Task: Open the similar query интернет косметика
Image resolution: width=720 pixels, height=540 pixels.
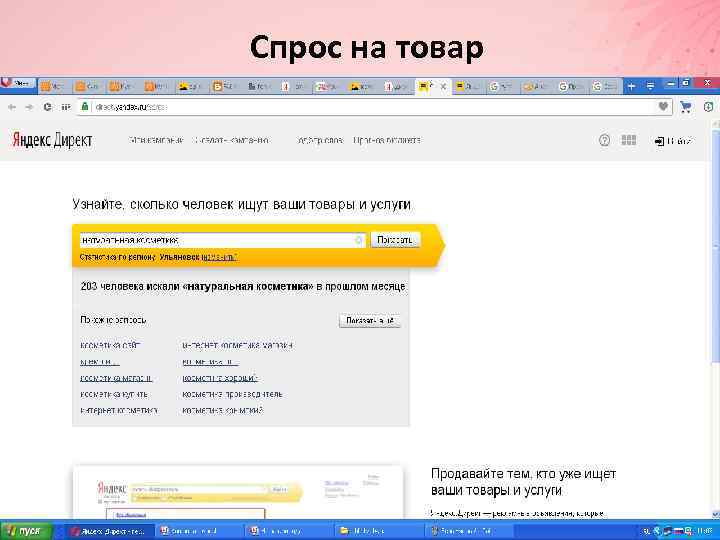Action: (x=119, y=411)
